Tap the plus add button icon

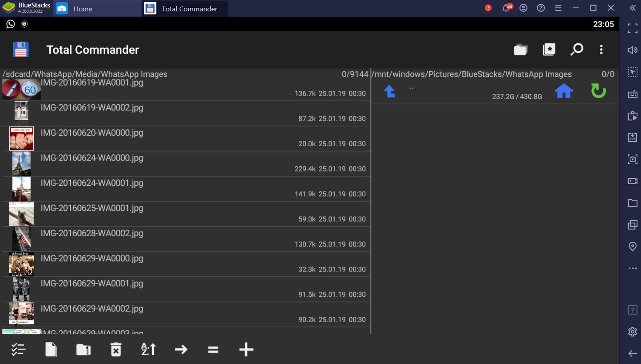(246, 349)
